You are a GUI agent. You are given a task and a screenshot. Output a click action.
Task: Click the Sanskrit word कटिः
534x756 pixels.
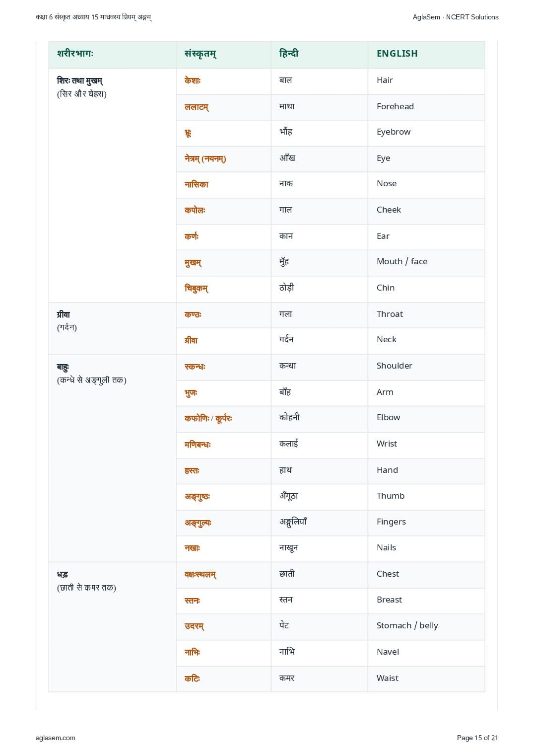pyautogui.click(x=193, y=679)
